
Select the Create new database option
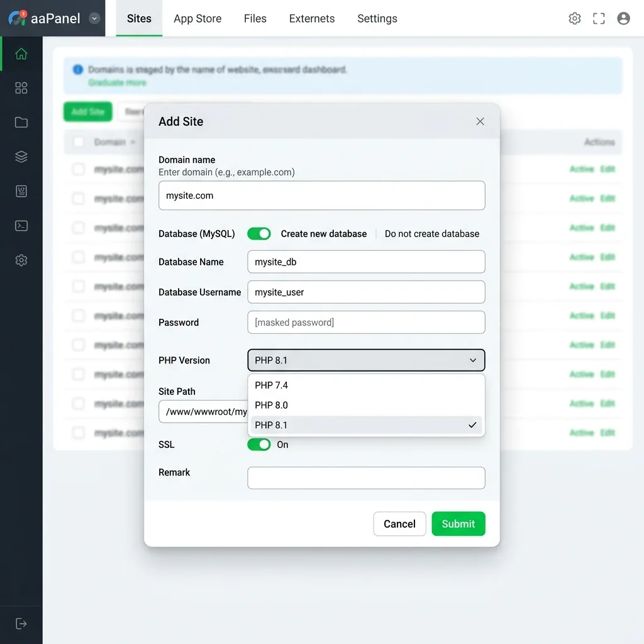(x=324, y=234)
